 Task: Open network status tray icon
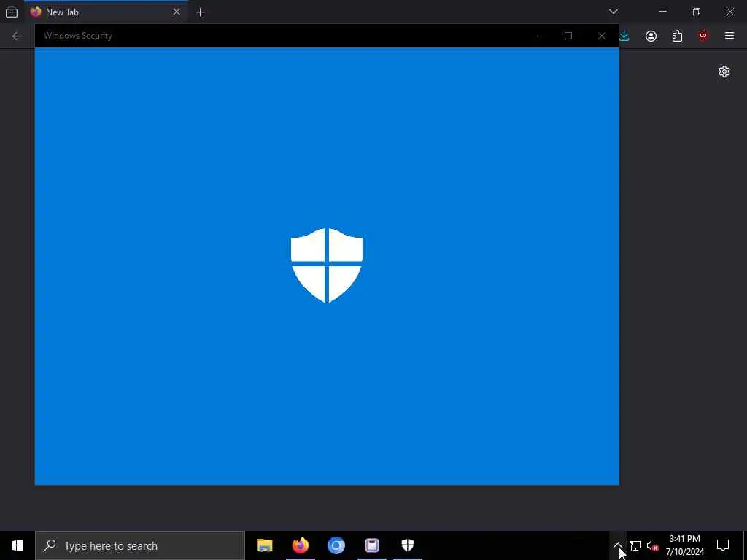click(x=635, y=545)
